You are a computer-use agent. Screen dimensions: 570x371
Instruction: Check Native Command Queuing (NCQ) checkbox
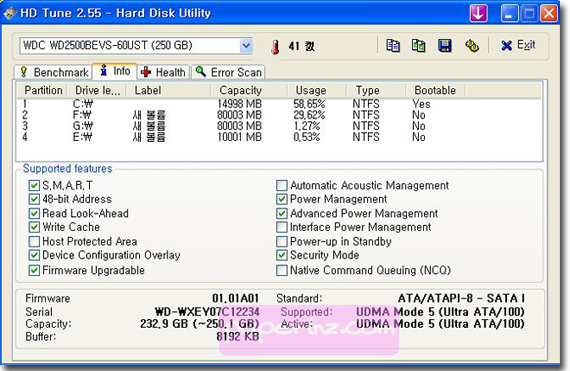pyautogui.click(x=282, y=270)
